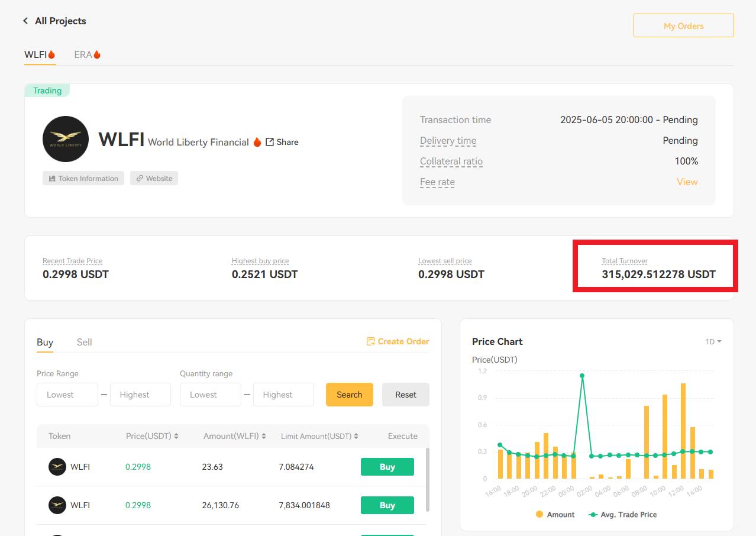
Task: Select the WLFI project tab
Action: click(40, 54)
